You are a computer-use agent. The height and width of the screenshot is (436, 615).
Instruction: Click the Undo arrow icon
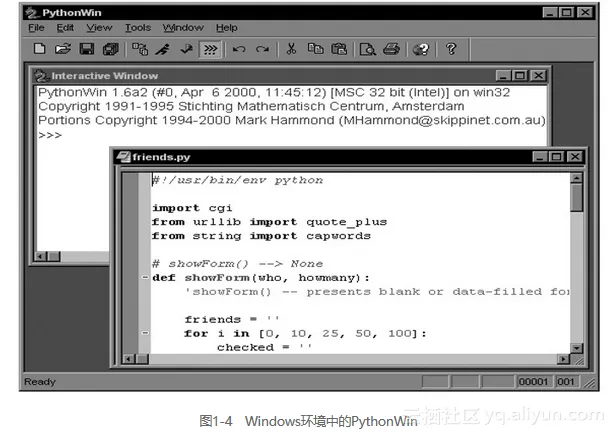point(239,49)
